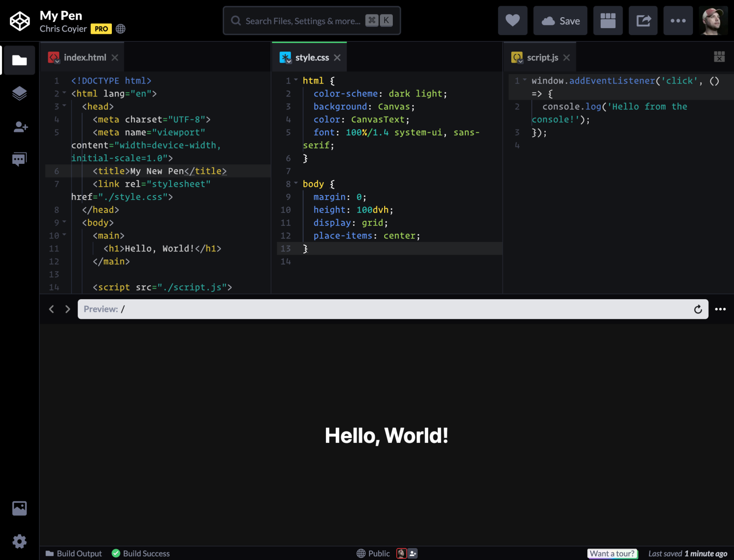Like this Pen with the heart icon
The width and height of the screenshot is (734, 560).
(512, 21)
